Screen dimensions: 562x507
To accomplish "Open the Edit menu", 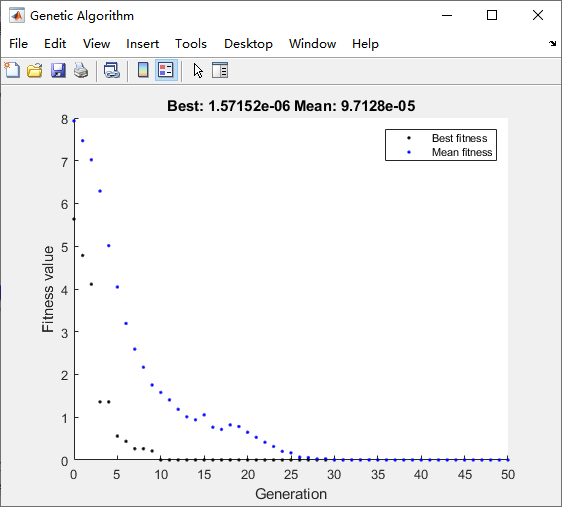I will 55,44.
